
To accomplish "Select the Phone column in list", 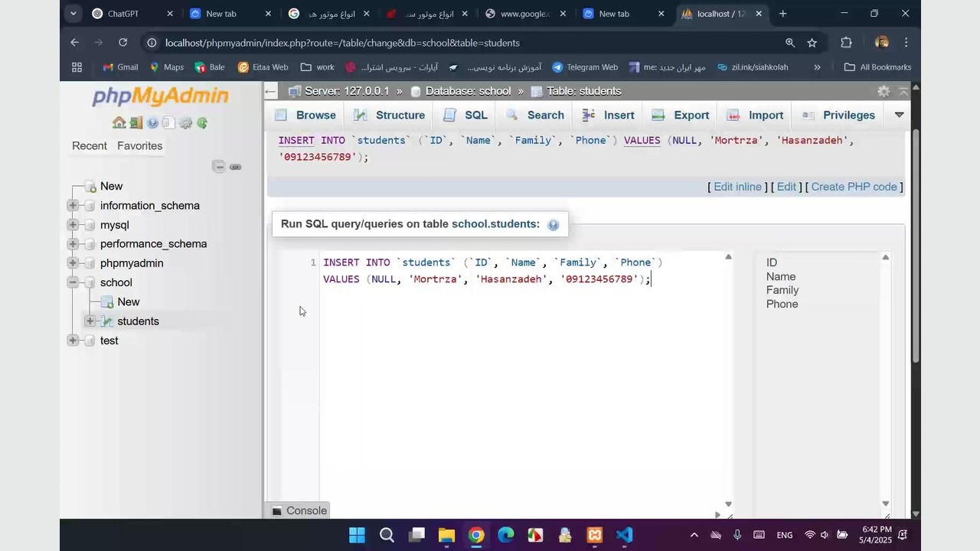I will point(782,304).
